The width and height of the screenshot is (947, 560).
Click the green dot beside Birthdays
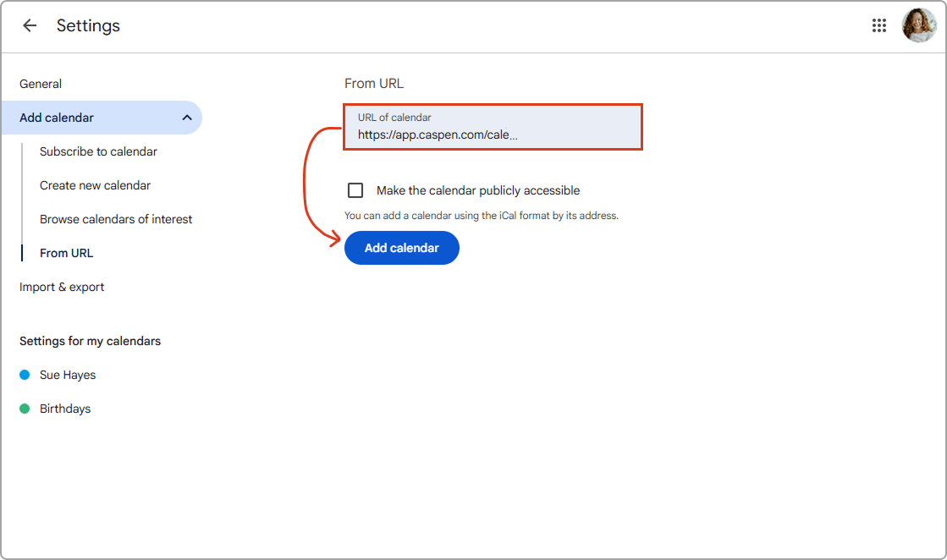[x=25, y=409]
